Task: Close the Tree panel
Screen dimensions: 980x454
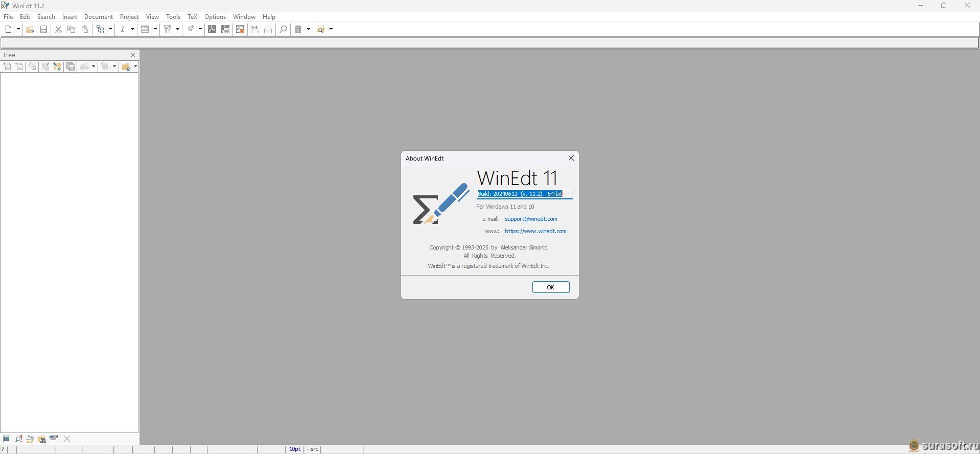Action: point(133,55)
